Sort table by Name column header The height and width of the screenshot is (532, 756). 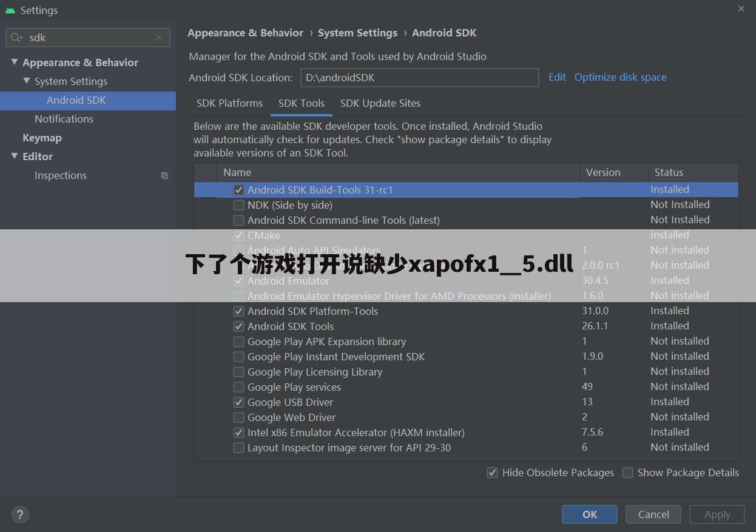398,172
